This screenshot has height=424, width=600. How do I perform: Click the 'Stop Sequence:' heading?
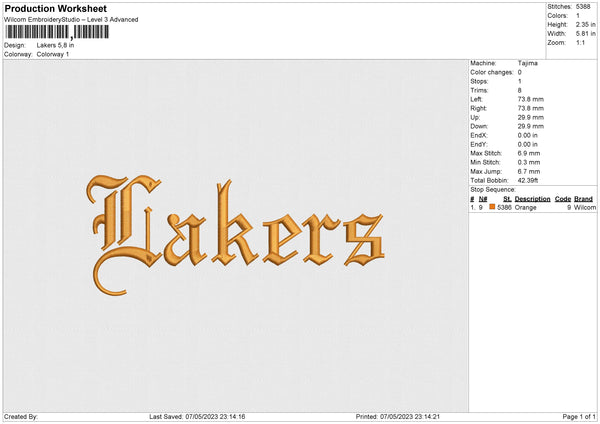tap(493, 190)
